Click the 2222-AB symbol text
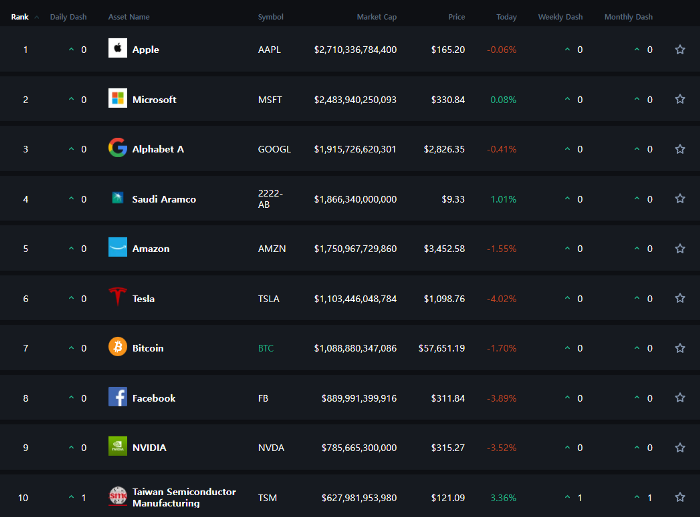Viewport: 700px width, 517px height. coord(270,199)
